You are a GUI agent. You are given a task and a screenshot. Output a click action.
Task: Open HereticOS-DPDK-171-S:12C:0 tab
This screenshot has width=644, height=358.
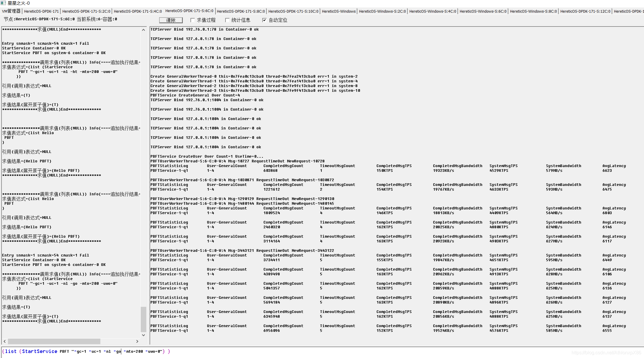[585, 11]
